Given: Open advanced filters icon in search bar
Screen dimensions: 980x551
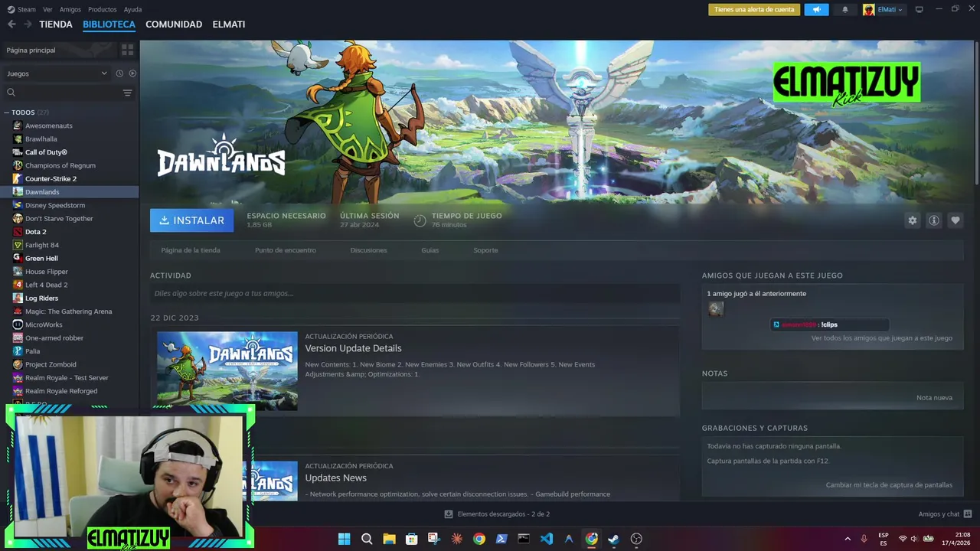Looking at the screenshot, I should [127, 93].
